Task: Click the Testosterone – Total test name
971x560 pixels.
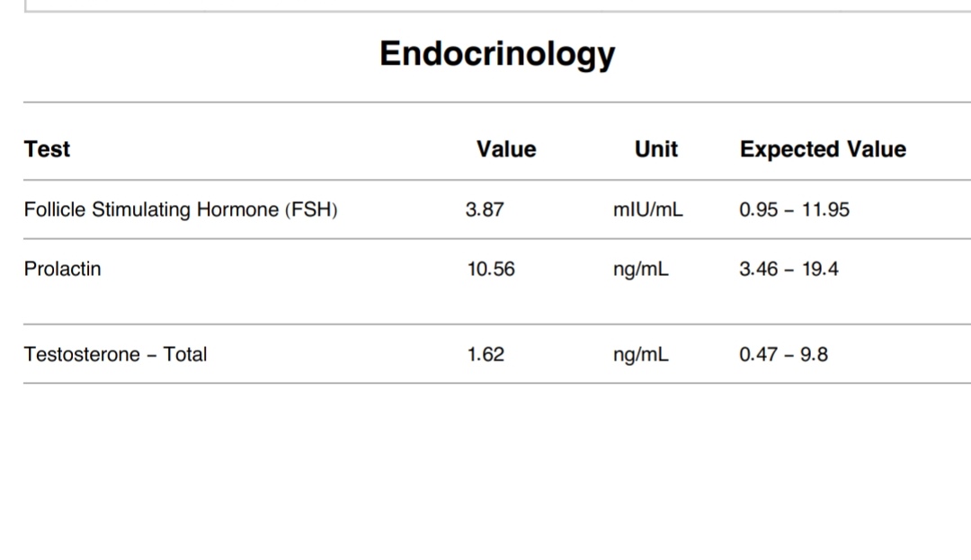Action: point(116,354)
